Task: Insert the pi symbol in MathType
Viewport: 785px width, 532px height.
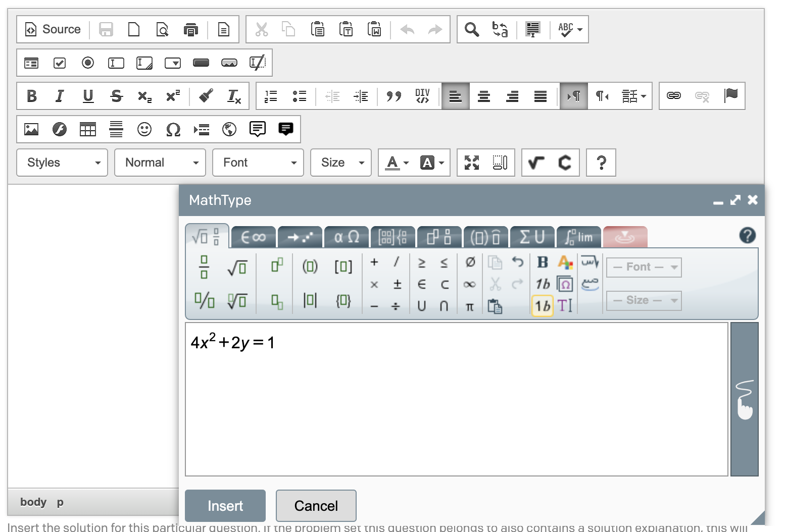Action: pyautogui.click(x=470, y=306)
